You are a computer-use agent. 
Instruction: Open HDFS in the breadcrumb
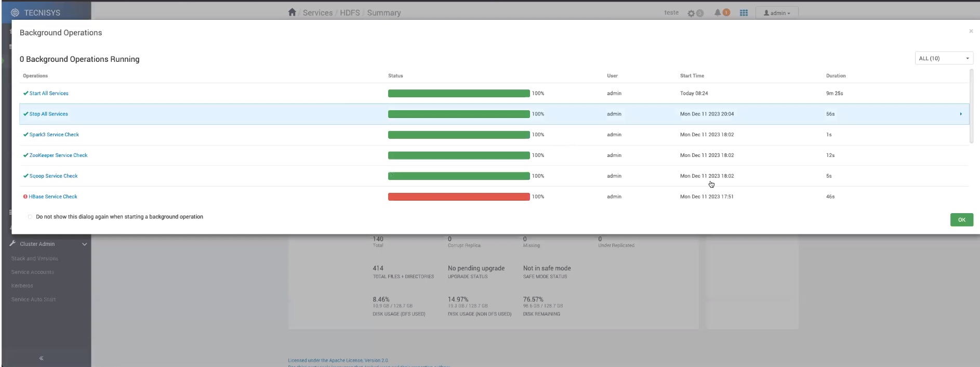(350, 13)
